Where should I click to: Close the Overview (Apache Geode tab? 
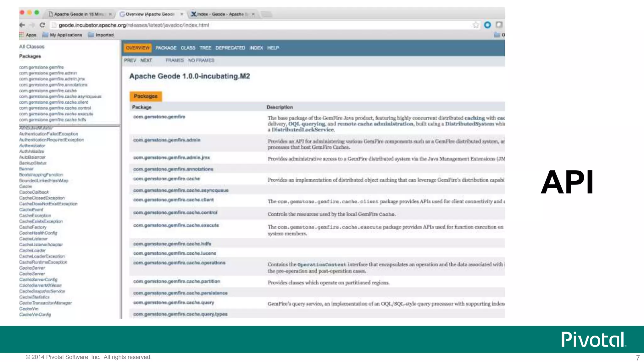tap(181, 14)
